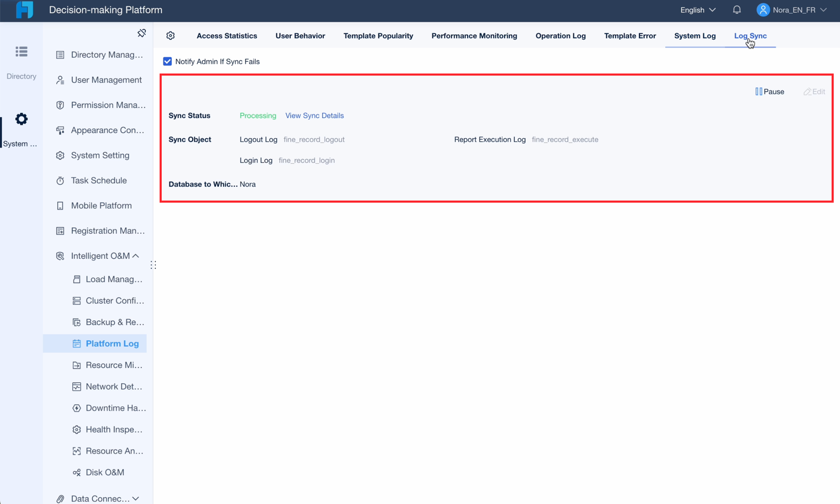Viewport: 840px width, 504px height.
Task: Click the Directory Management icon
Action: coord(60,55)
